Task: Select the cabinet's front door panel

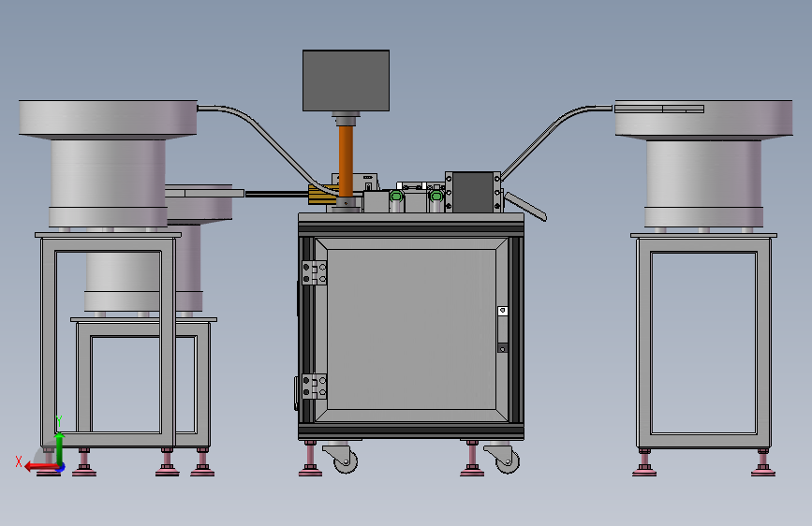Action: 412,330
